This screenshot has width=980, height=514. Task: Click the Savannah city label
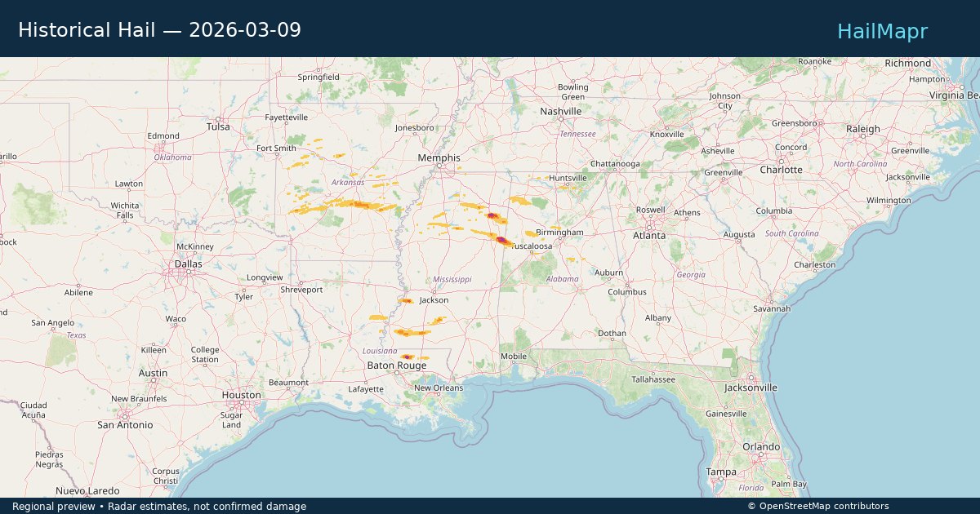pos(772,308)
